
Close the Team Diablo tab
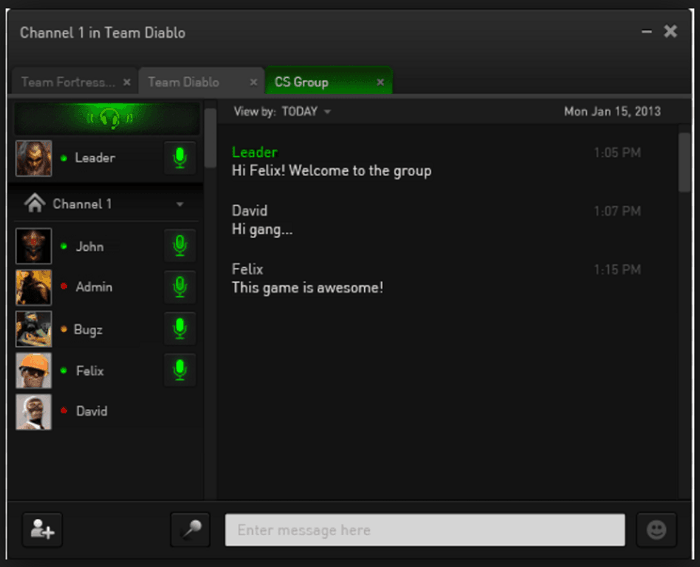click(253, 82)
